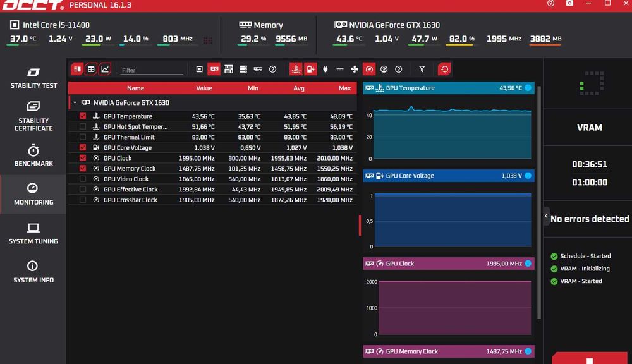
Task: Click the red stop button at bottom right
Action: click(x=590, y=358)
